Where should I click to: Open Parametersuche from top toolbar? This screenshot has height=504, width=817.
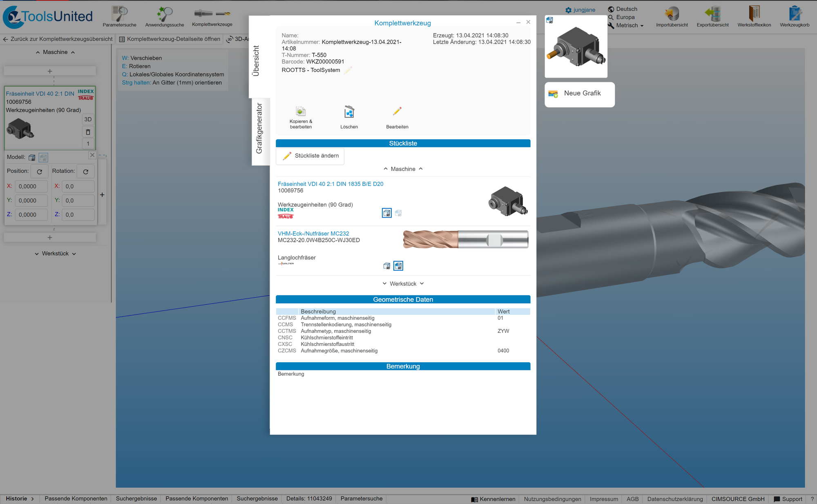119,14
